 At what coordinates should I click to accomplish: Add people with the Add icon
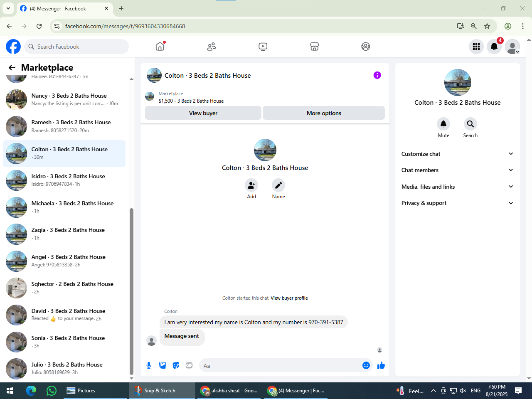point(251,185)
